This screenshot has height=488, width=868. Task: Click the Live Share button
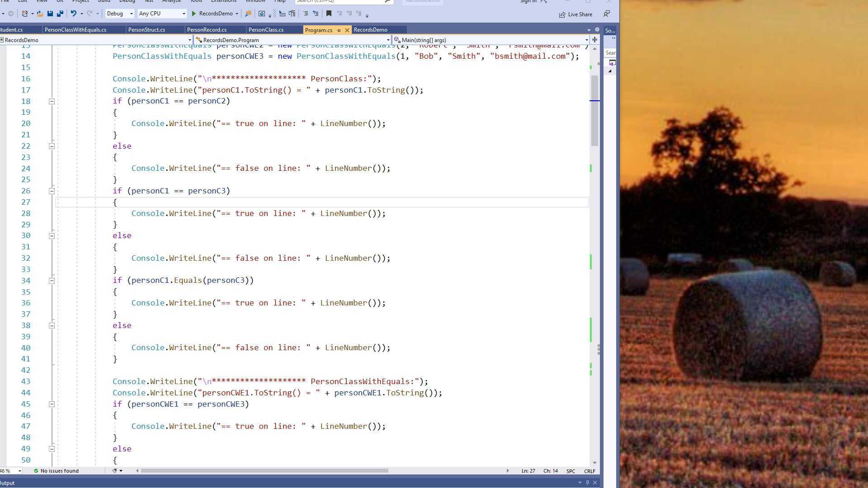click(576, 14)
